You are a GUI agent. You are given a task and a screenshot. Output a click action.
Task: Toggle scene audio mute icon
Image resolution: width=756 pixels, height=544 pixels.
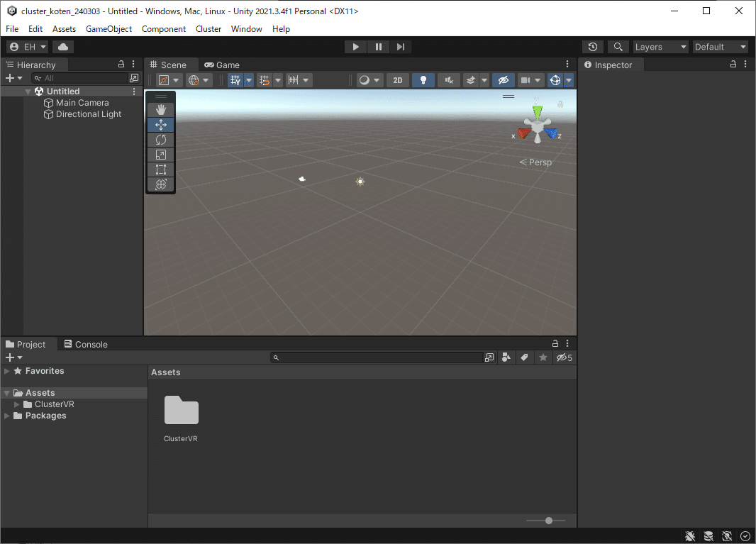pyautogui.click(x=448, y=80)
